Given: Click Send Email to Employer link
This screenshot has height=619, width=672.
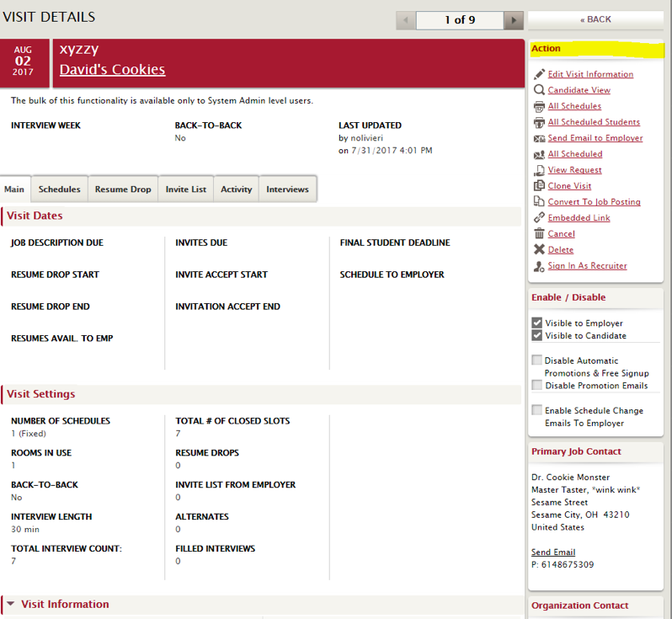Looking at the screenshot, I should coord(595,138).
